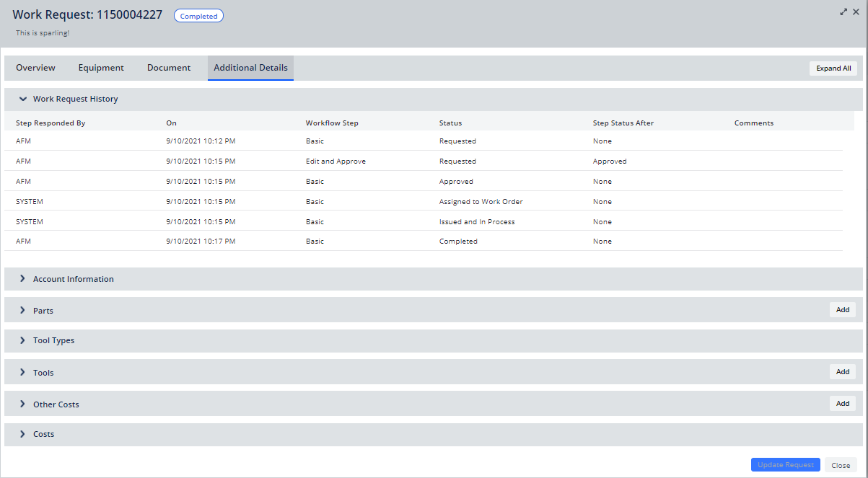The width and height of the screenshot is (868, 478).
Task: Select the Additional Details tab
Action: tap(250, 67)
